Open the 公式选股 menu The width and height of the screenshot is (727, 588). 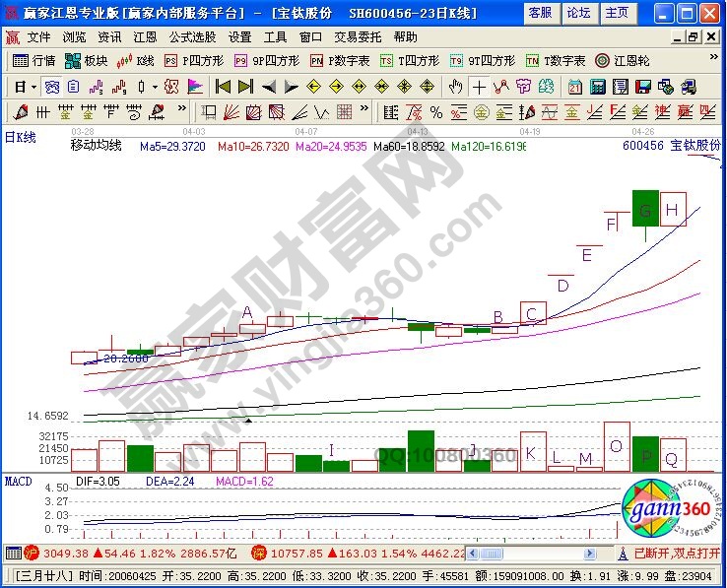tap(191, 37)
